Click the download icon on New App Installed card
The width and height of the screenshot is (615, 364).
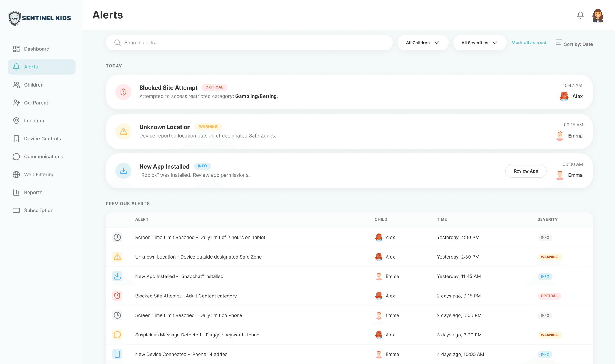[x=123, y=171]
